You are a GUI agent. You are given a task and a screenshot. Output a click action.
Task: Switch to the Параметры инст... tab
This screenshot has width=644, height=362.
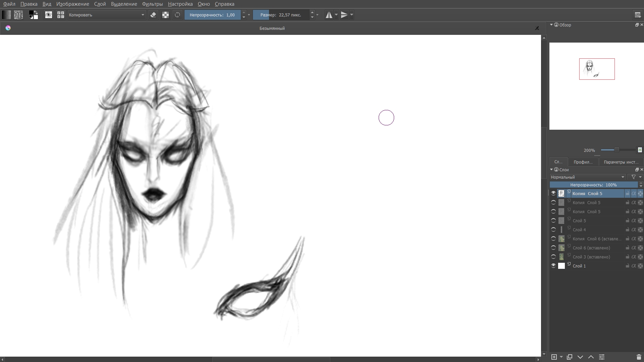click(x=621, y=162)
